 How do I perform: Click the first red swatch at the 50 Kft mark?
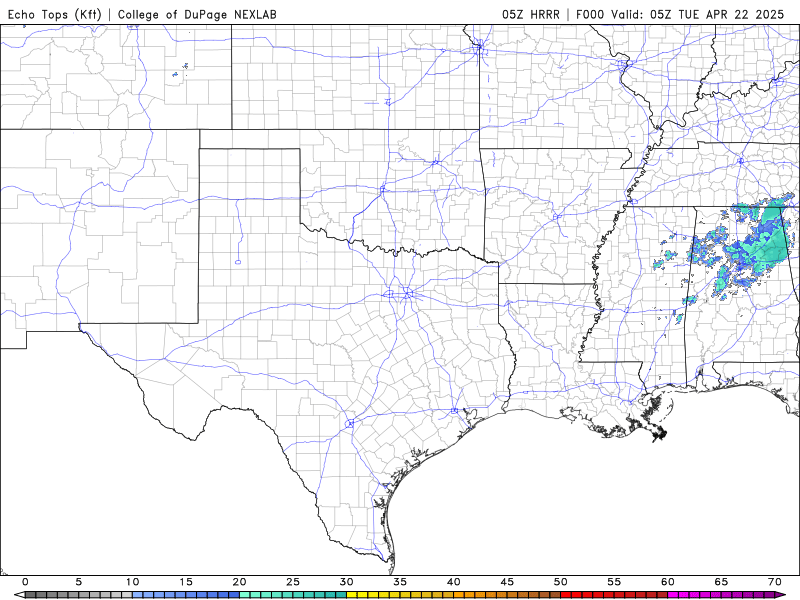coord(566,595)
